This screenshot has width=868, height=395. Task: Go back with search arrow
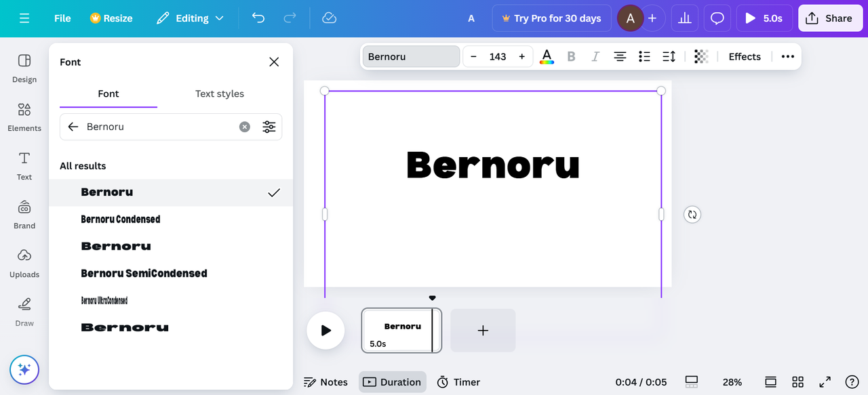pyautogui.click(x=73, y=127)
